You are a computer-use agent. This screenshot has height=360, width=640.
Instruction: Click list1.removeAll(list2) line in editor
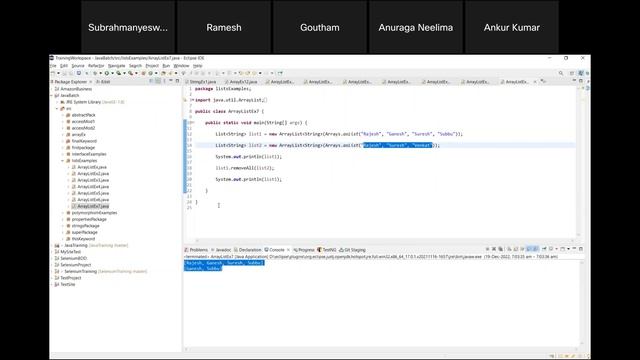point(245,168)
